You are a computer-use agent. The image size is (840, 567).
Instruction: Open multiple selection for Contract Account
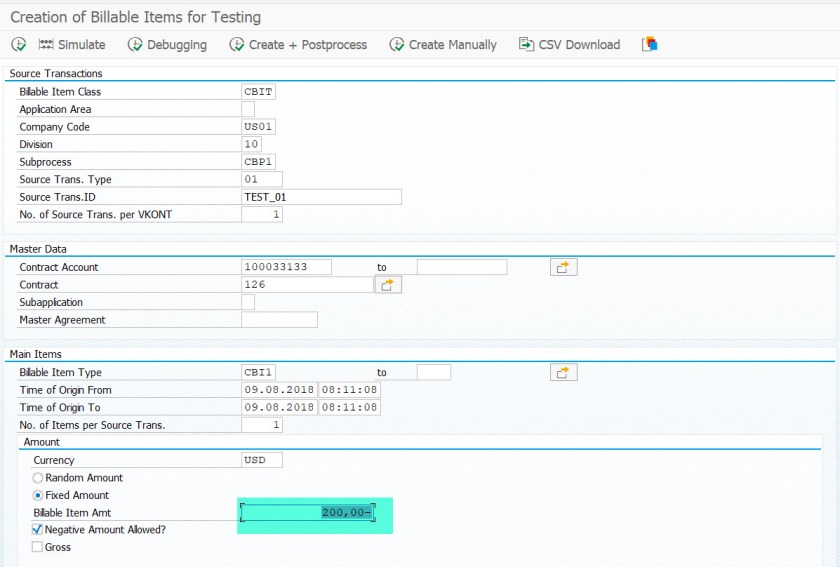coord(564,267)
